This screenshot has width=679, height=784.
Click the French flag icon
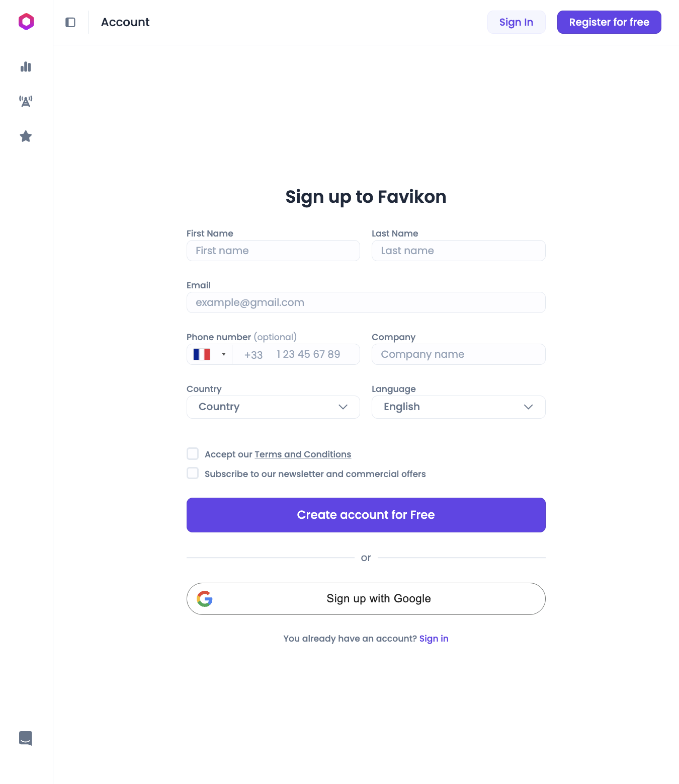pos(202,354)
